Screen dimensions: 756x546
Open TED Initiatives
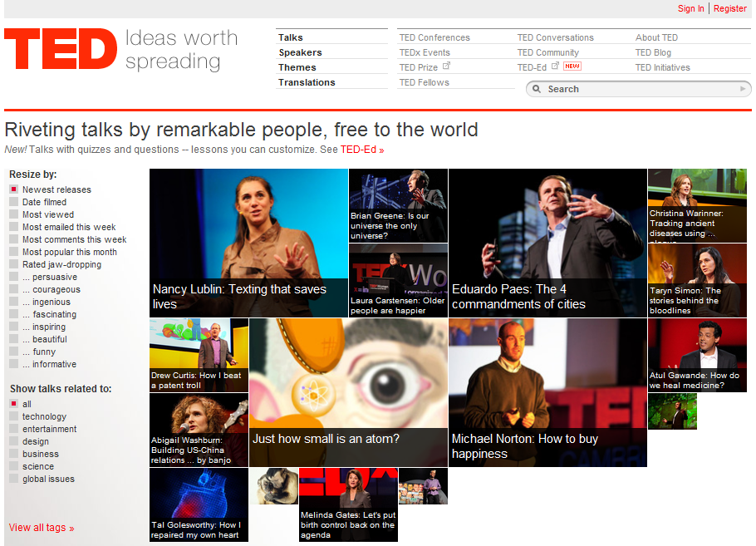[662, 67]
